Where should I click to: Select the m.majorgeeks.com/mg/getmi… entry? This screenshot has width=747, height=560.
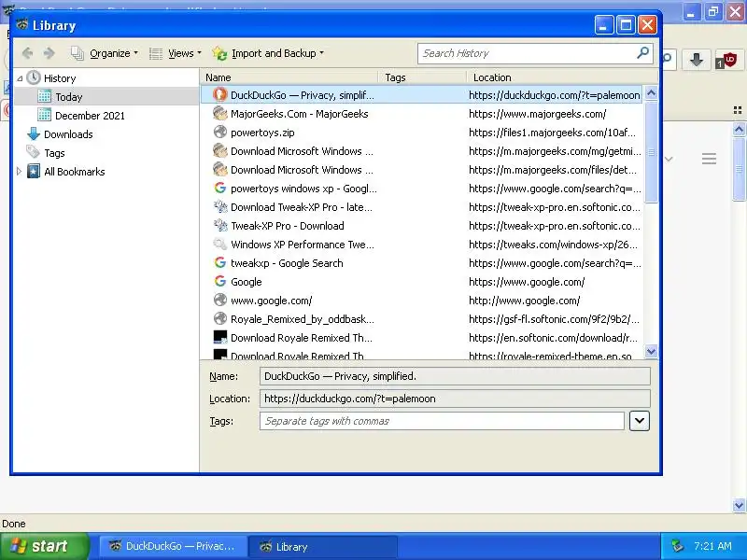[422, 151]
